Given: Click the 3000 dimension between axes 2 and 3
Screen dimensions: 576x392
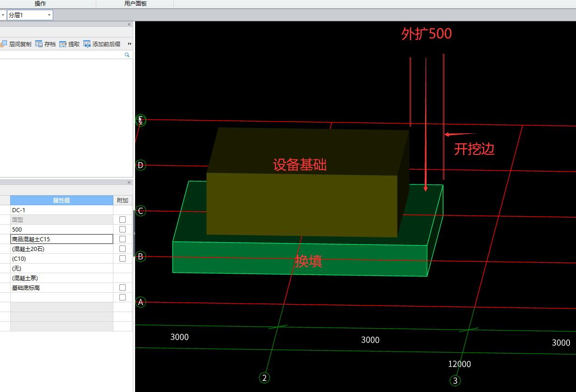Looking at the screenshot, I should (x=370, y=340).
